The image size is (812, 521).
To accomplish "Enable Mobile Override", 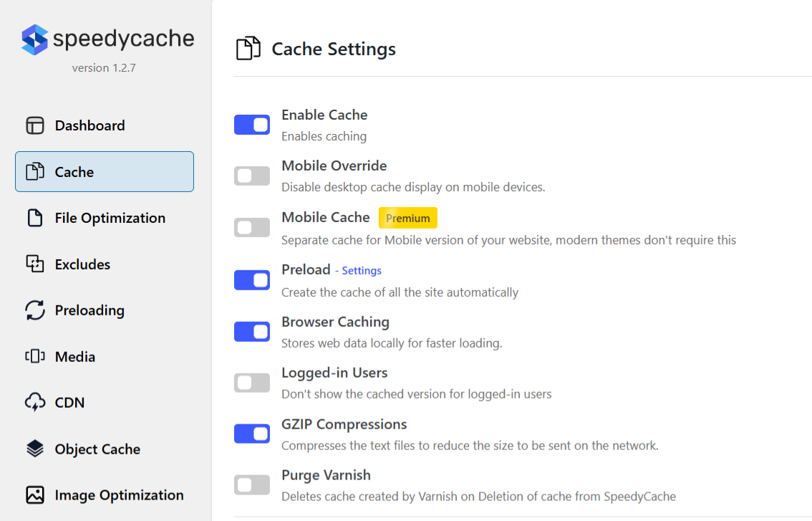I will coord(251,176).
